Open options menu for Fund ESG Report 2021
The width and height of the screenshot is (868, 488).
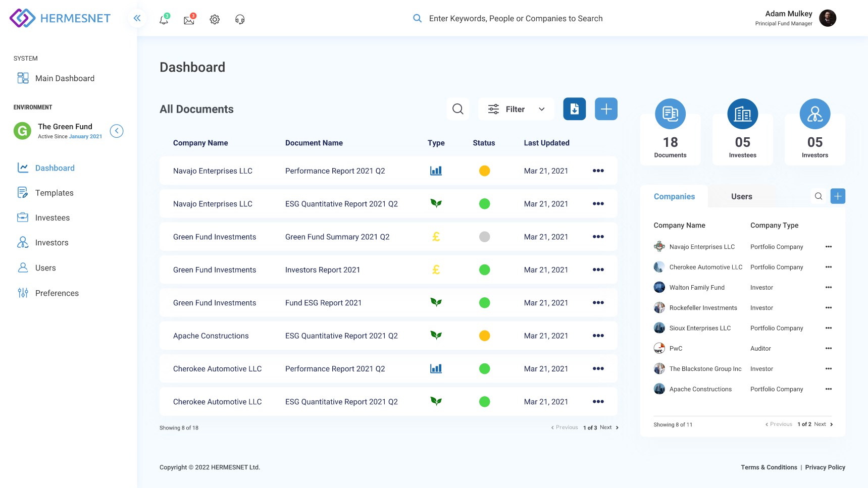point(598,303)
